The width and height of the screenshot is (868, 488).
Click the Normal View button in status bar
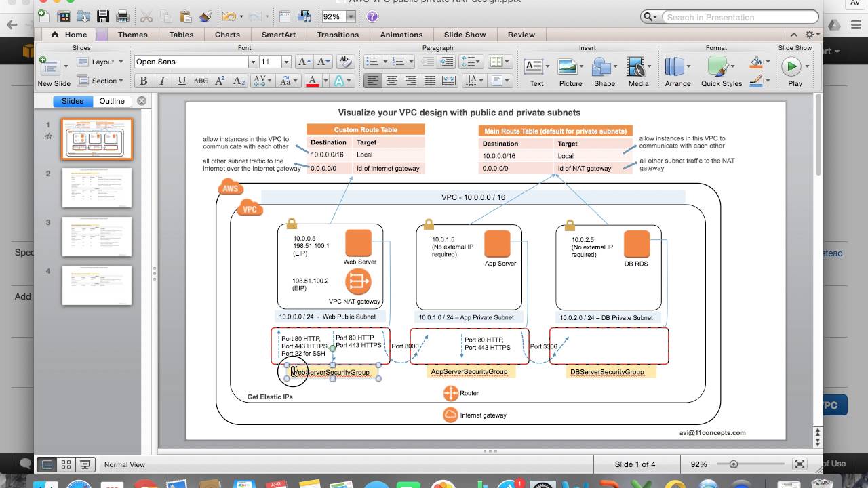[47, 465]
